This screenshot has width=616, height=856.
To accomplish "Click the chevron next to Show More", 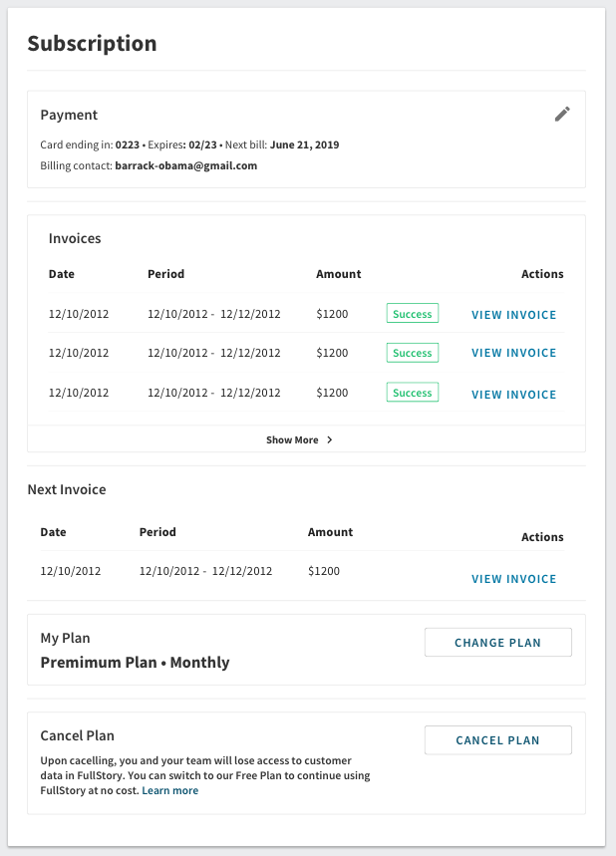I will [x=329, y=439].
